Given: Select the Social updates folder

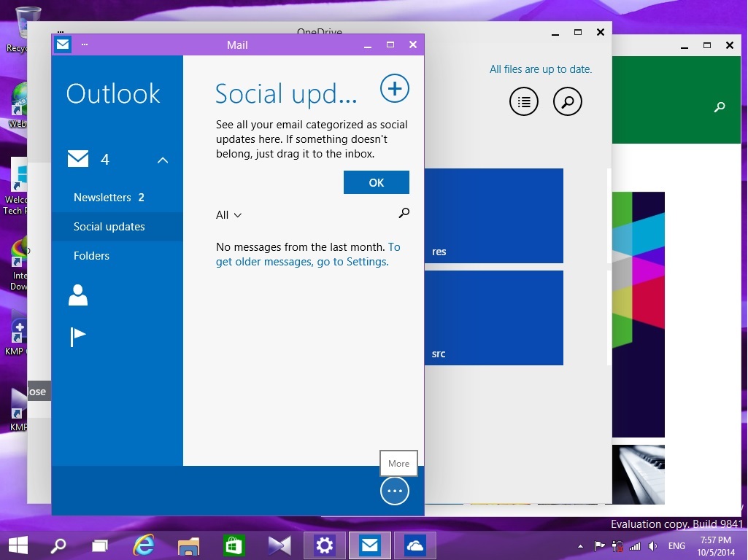Looking at the screenshot, I should 117,226.
